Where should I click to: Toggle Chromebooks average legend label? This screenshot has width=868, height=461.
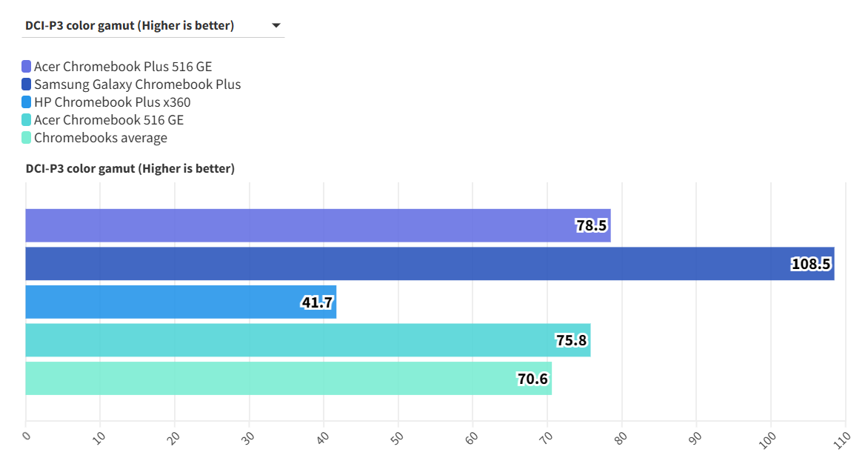[100, 138]
